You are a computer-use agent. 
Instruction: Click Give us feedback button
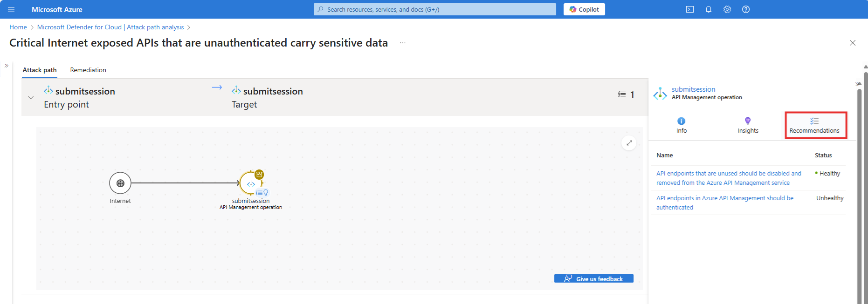tap(593, 279)
